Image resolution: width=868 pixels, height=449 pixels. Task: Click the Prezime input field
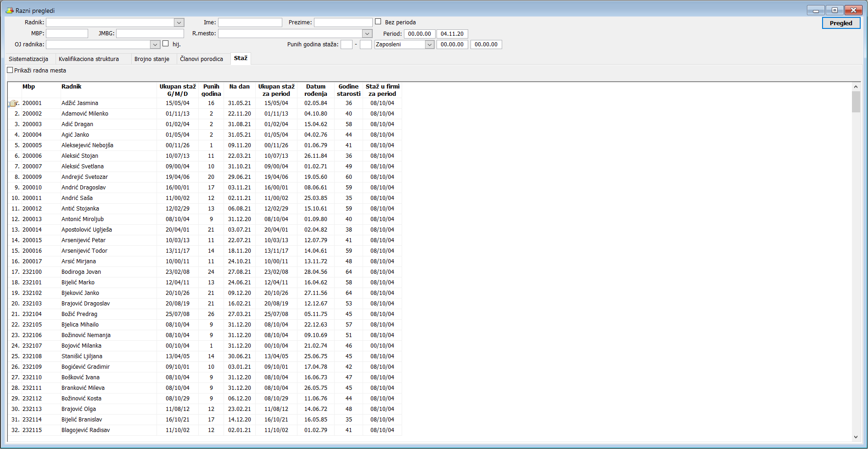click(343, 22)
